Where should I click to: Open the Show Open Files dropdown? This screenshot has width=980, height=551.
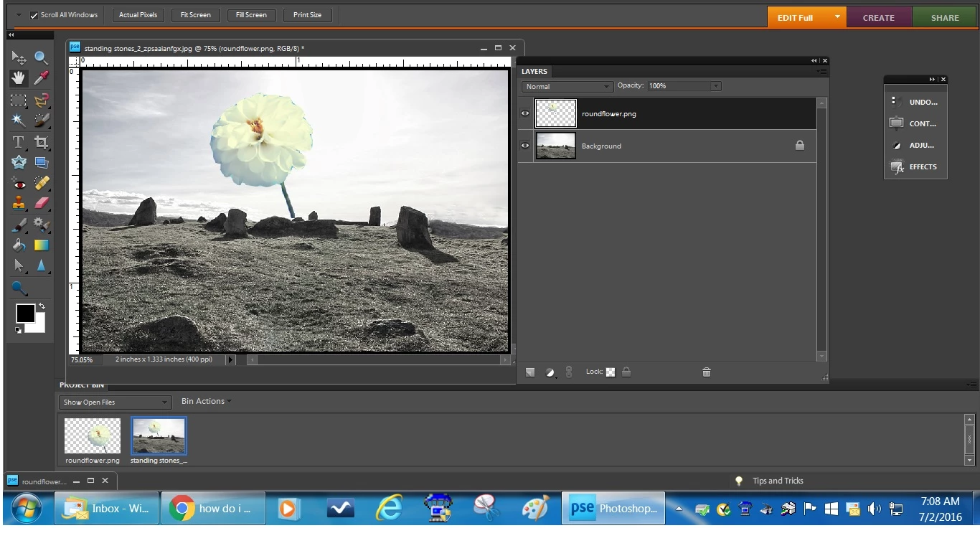tap(115, 402)
